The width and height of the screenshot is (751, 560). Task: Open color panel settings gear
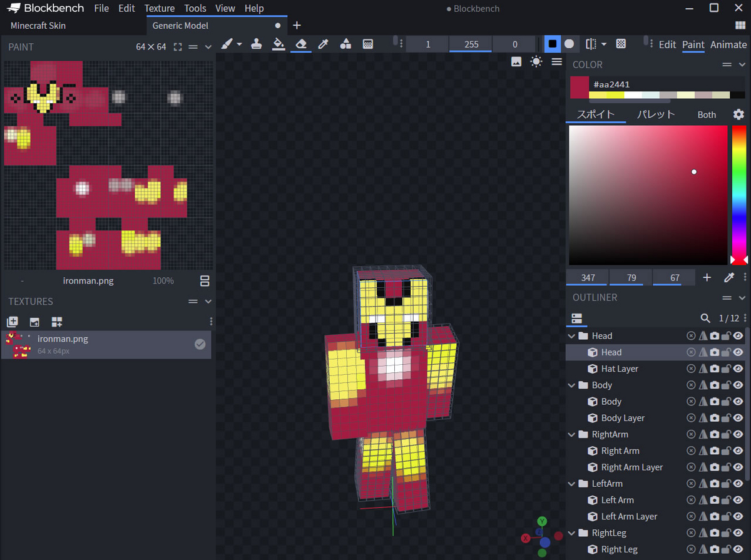[738, 115]
